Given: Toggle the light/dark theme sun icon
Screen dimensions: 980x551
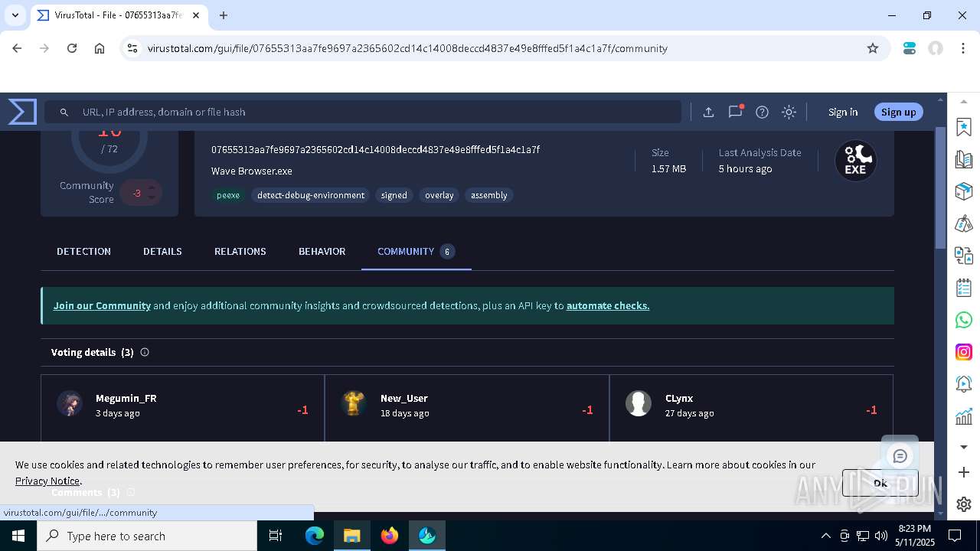Looking at the screenshot, I should pos(789,112).
